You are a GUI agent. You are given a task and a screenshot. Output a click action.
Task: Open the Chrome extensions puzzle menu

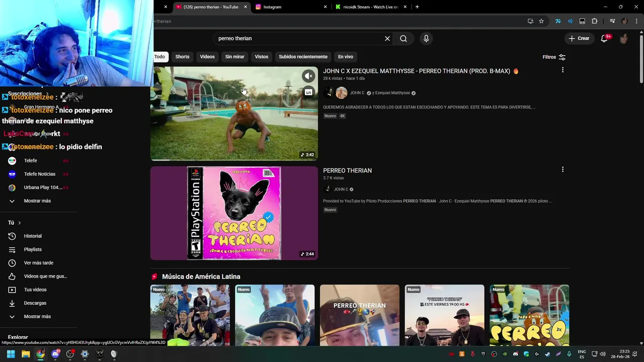(x=595, y=21)
